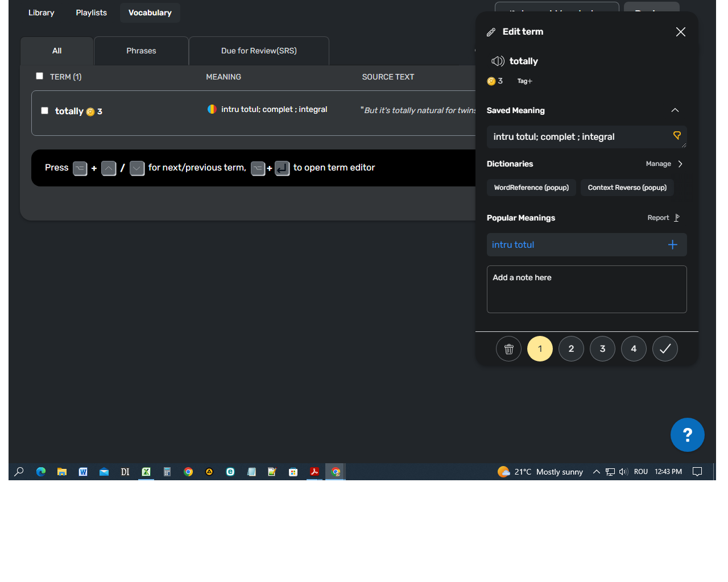
Task: Click the meaning 'intru totul; complet ; integral' in table
Action: tap(274, 109)
